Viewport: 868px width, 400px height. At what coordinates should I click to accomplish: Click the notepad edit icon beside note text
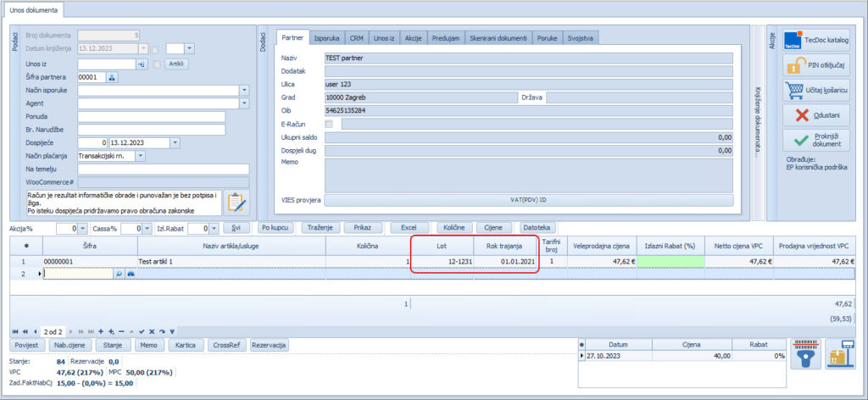click(x=237, y=203)
